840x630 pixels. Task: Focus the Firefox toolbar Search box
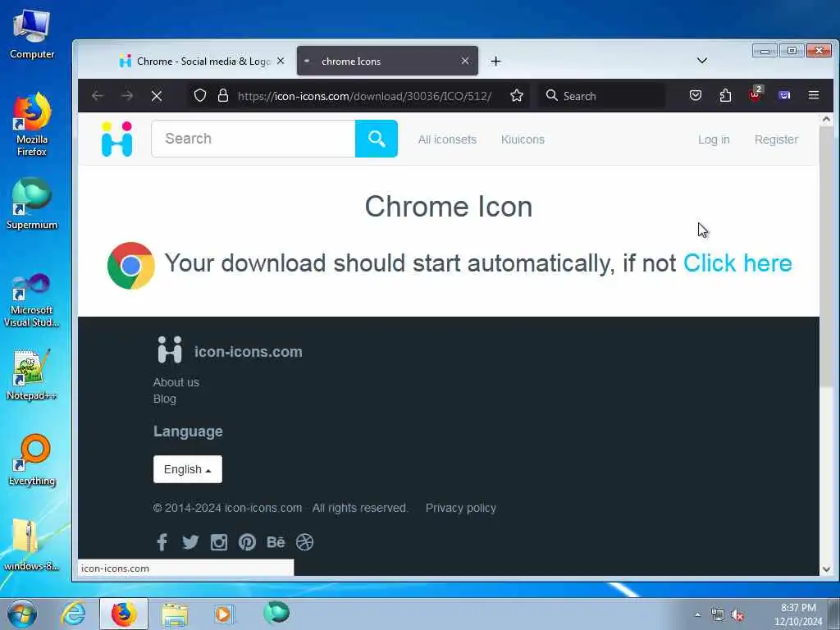[x=601, y=96]
